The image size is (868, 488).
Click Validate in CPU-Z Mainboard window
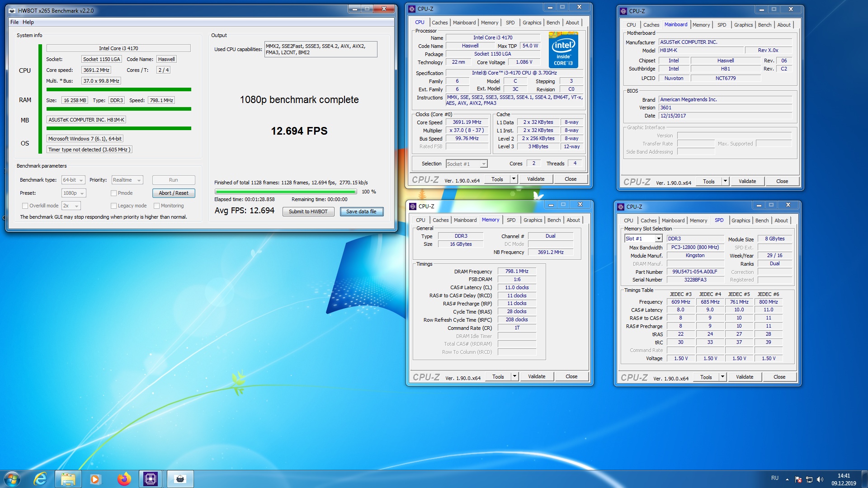747,181
